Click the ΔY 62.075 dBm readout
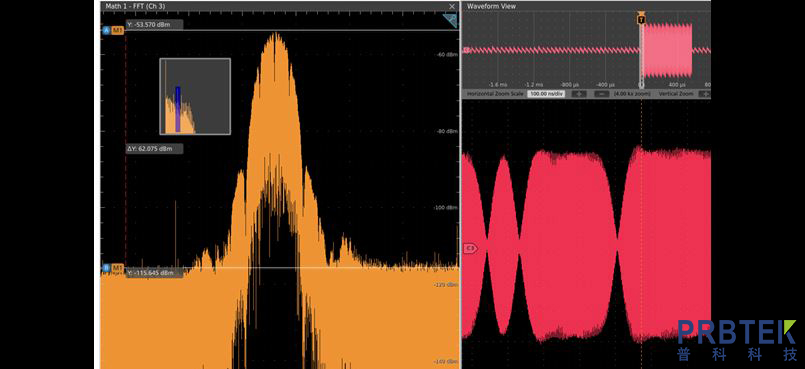 (155, 149)
